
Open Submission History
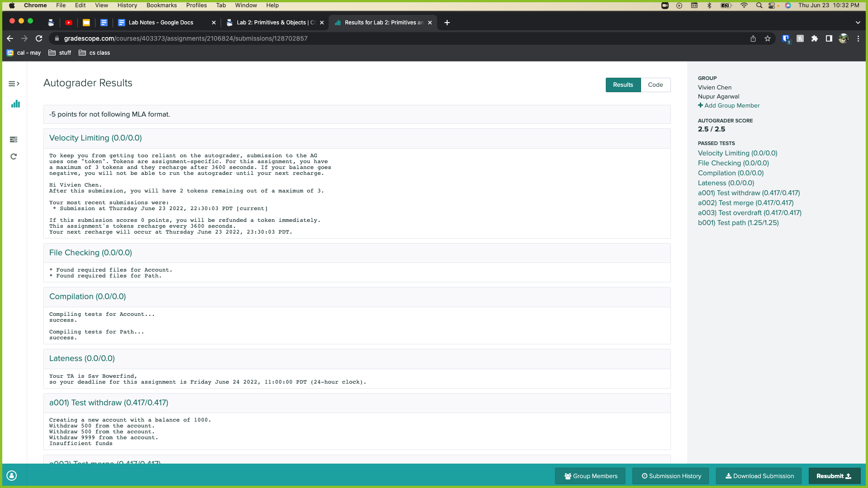pyautogui.click(x=671, y=476)
